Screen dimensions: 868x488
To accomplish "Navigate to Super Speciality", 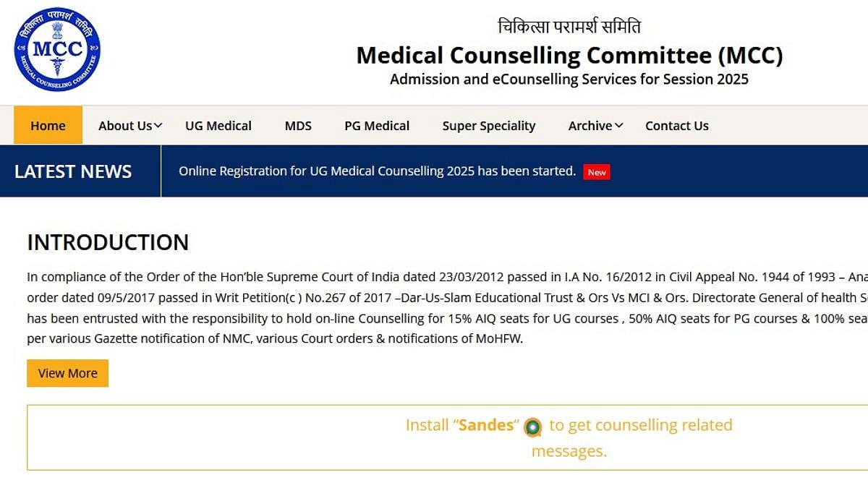I will coord(489,126).
